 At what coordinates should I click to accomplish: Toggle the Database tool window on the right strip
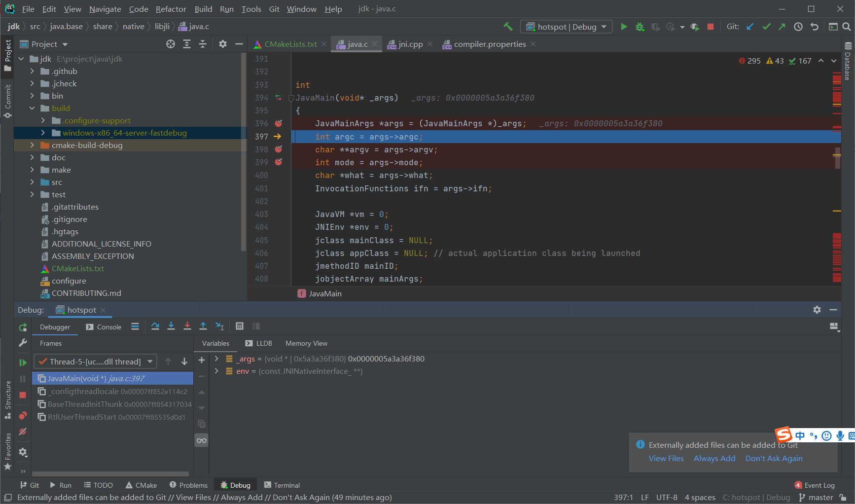pos(848,61)
